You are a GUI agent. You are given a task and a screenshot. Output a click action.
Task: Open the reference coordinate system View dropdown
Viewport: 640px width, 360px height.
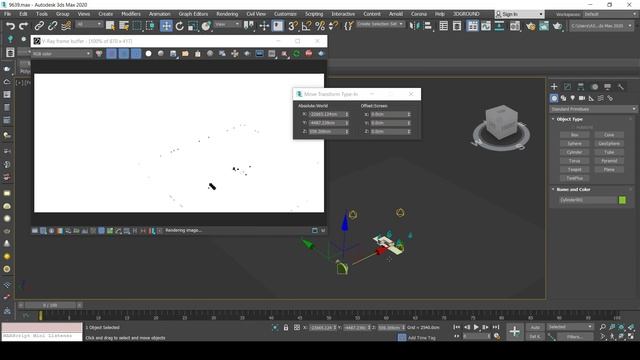[x=227, y=24]
